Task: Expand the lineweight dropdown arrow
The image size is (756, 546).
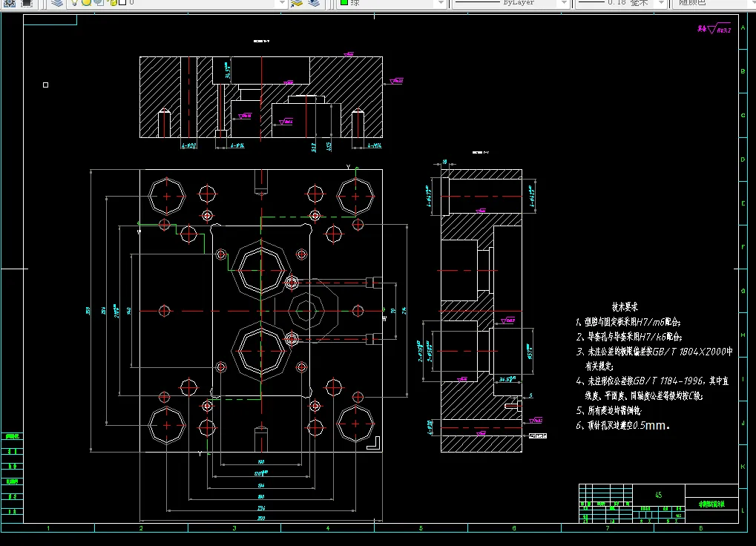Action: (x=662, y=3)
